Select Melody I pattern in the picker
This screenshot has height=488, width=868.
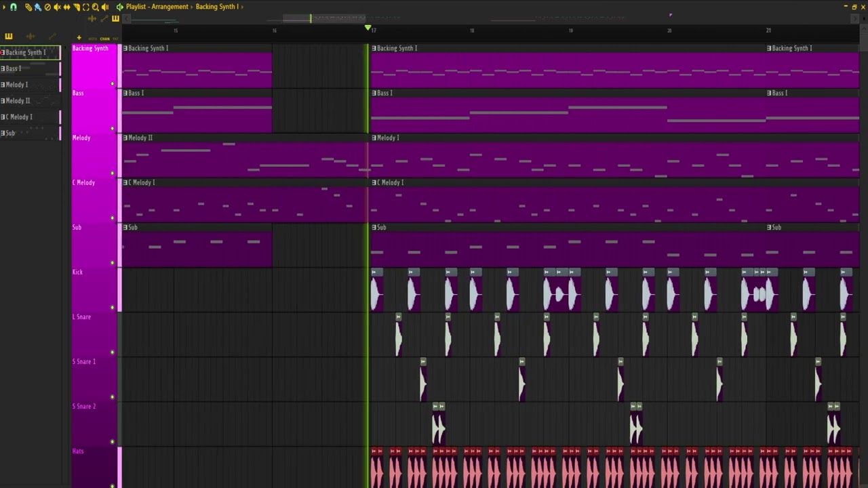coord(31,85)
